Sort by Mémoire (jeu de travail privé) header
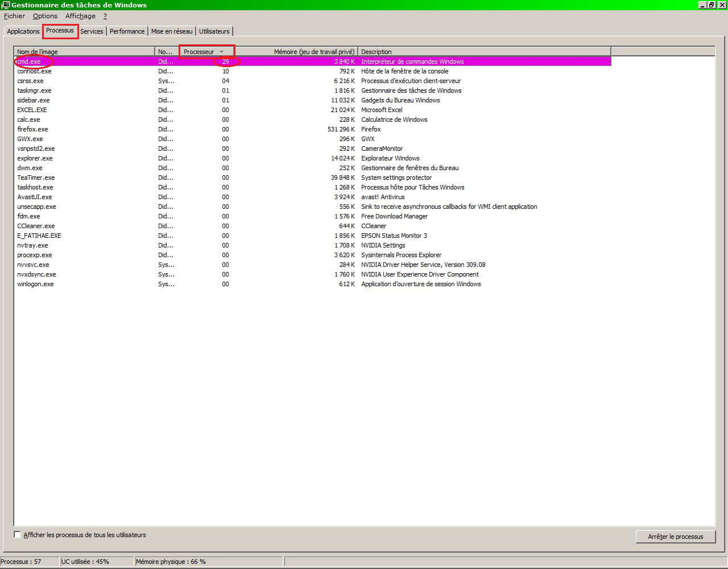 [x=296, y=52]
